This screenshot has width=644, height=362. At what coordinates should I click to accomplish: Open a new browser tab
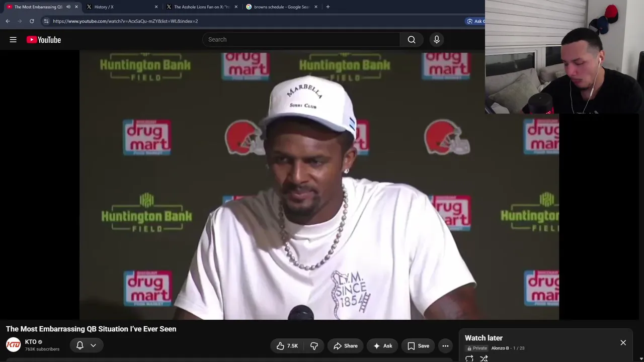[328, 7]
